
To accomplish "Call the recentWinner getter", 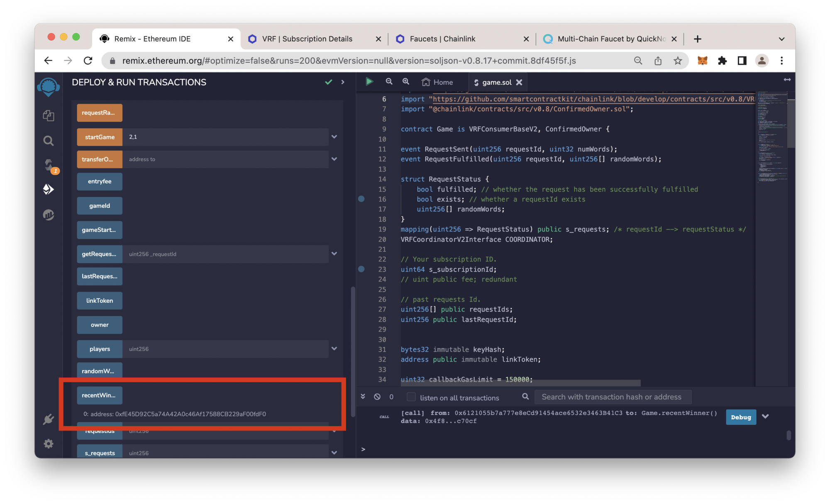I will tap(100, 395).
